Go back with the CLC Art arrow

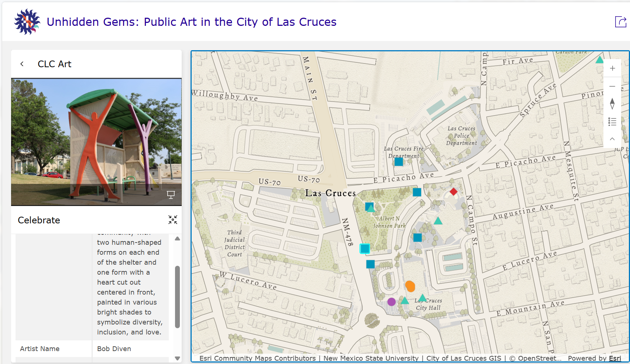[x=22, y=64]
